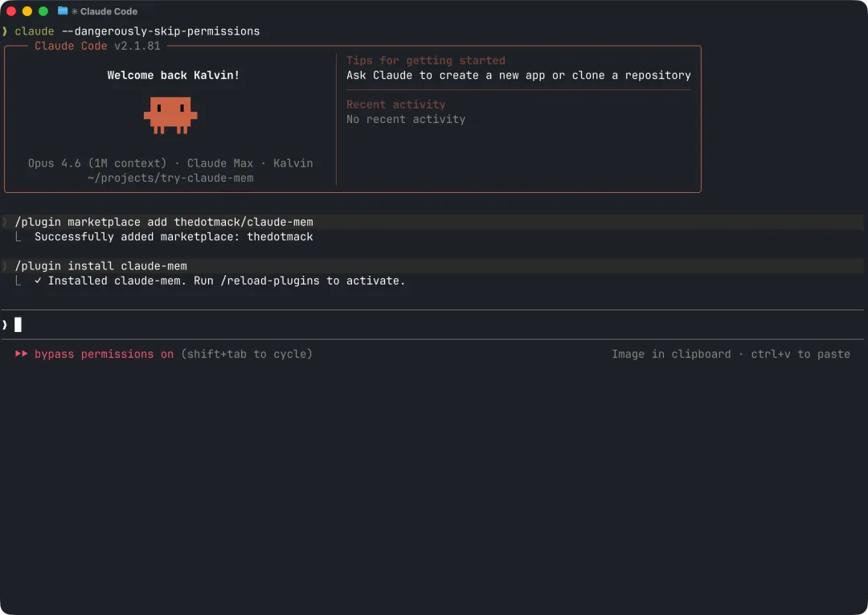
Task: Click 'Welcome back Kalvin!' heading
Action: (x=174, y=76)
